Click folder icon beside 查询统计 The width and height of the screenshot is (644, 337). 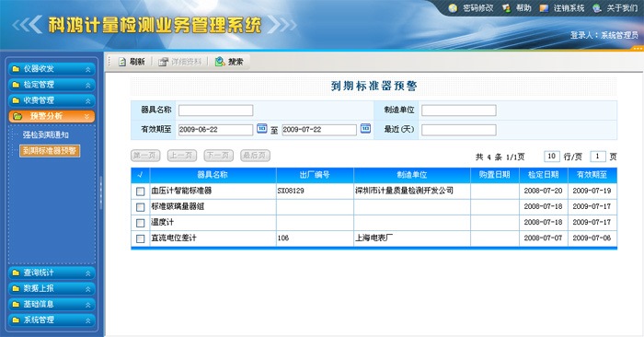tap(16, 273)
